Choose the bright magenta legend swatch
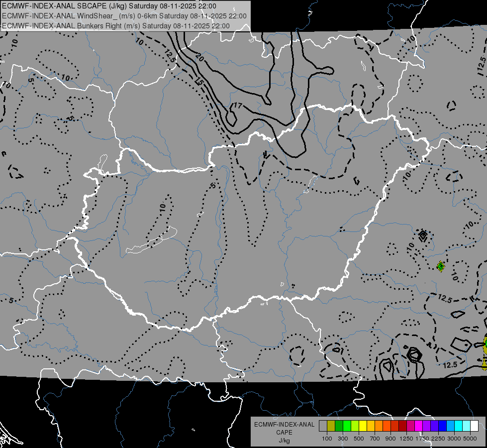Screen dimensions: 487x448 tap(419, 426)
